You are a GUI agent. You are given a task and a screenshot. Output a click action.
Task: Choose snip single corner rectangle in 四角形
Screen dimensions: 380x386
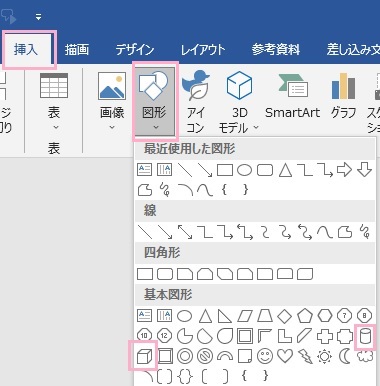(185, 274)
